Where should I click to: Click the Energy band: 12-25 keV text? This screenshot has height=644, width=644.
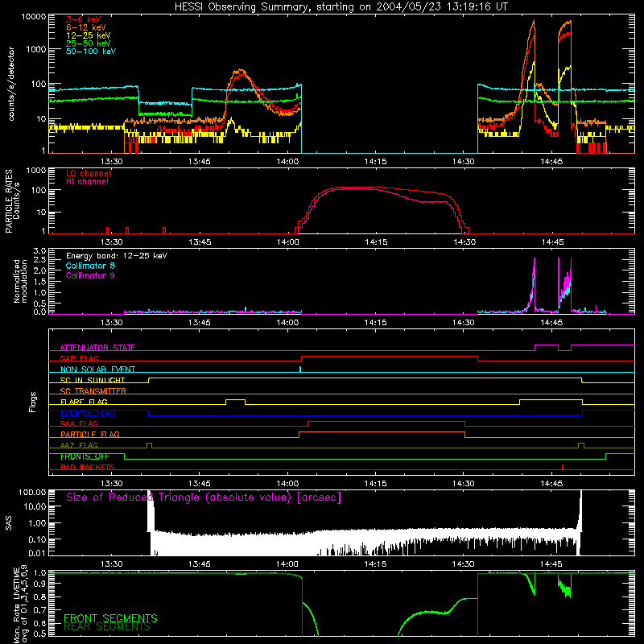pyautogui.click(x=117, y=256)
